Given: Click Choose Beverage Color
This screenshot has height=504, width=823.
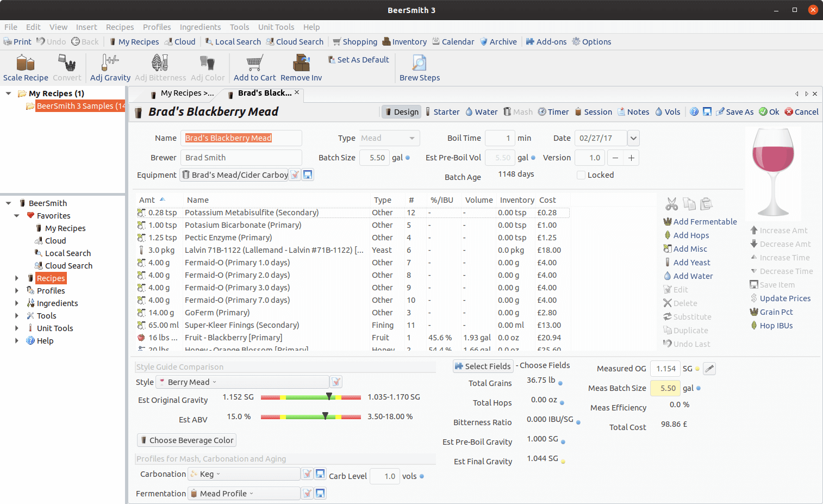Looking at the screenshot, I should click(x=187, y=440).
